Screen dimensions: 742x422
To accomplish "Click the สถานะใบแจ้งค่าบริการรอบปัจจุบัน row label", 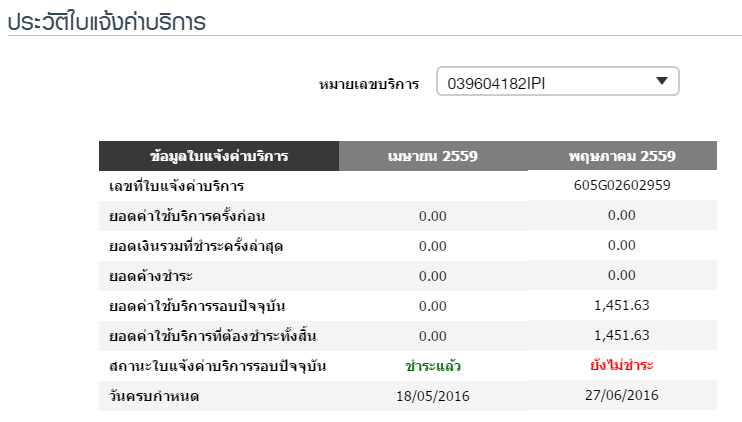I will pyautogui.click(x=218, y=365).
